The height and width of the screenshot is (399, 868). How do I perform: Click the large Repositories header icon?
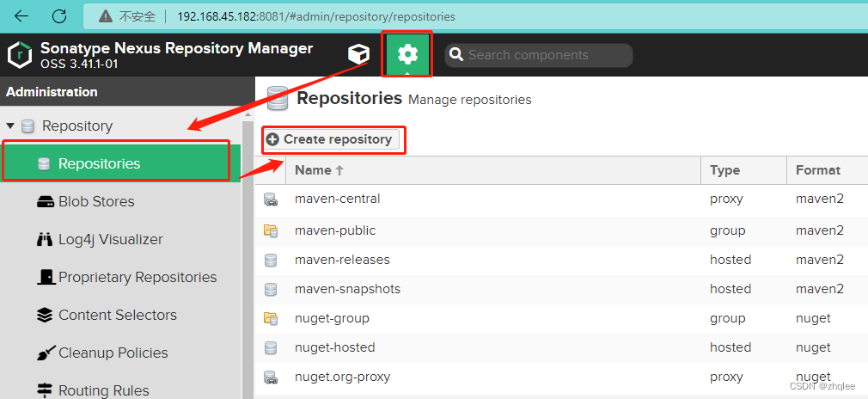coord(277,99)
